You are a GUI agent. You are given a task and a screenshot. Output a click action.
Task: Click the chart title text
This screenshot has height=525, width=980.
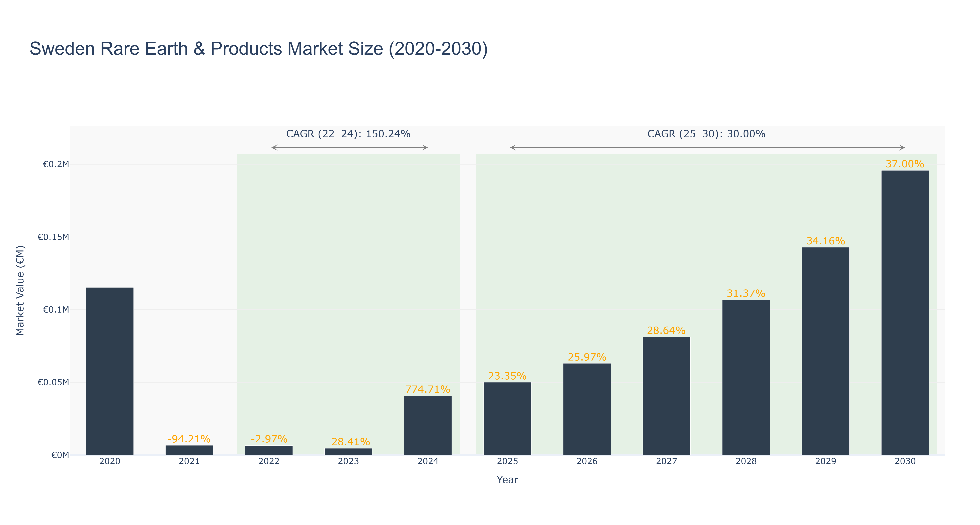(x=259, y=49)
